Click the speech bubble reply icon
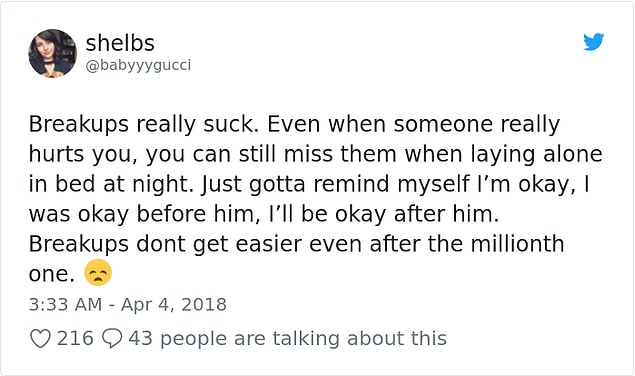This screenshot has height=376, width=635. 112,338
